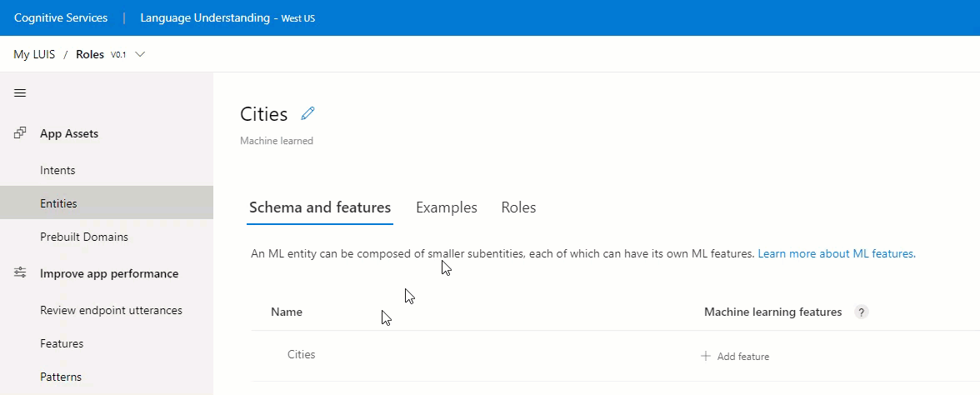Click the Improve app performance sliders icon
Image resolution: width=980 pixels, height=395 pixels.
[x=20, y=273]
